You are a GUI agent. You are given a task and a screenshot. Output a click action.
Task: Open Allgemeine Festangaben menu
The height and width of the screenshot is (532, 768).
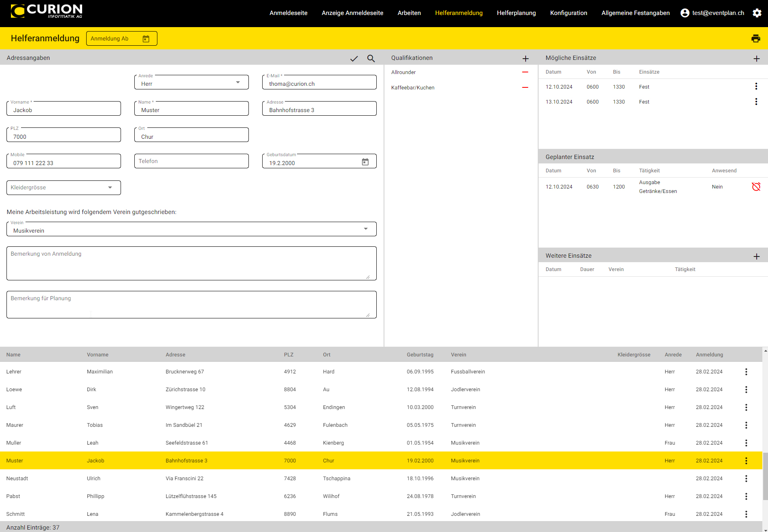[x=635, y=13]
